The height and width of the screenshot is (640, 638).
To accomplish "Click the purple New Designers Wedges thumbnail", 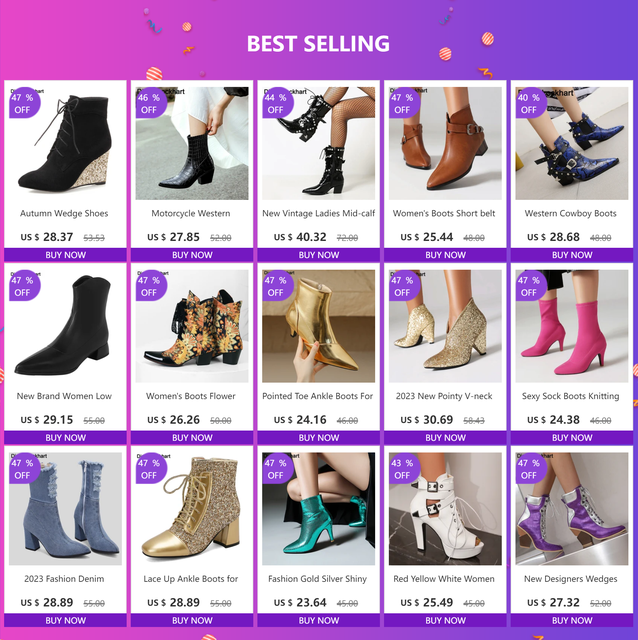I will coord(571,509).
